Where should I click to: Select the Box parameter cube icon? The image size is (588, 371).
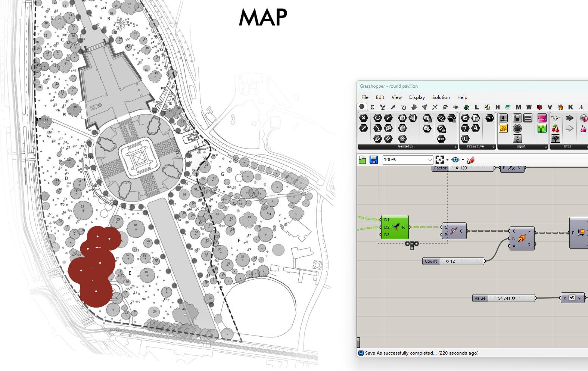[x=402, y=118]
